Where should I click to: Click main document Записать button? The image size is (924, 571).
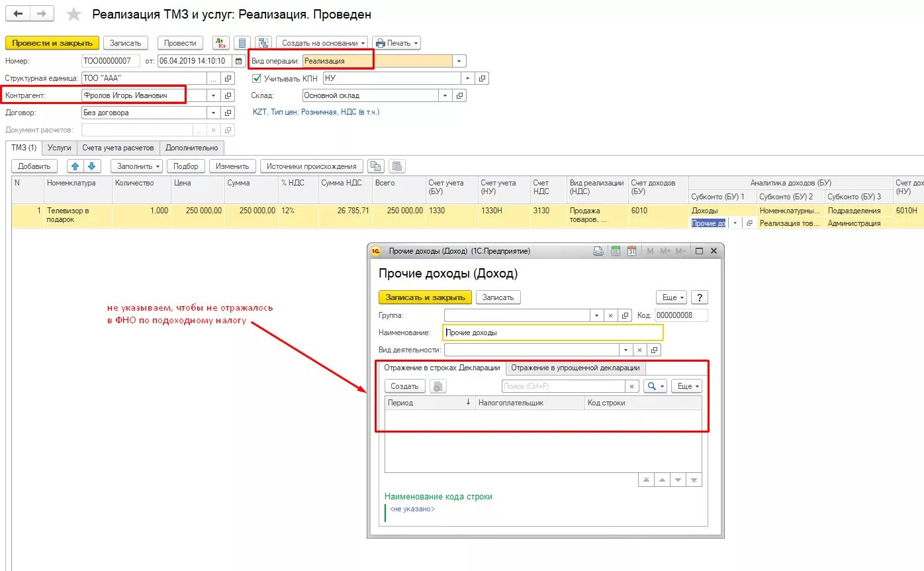(126, 43)
